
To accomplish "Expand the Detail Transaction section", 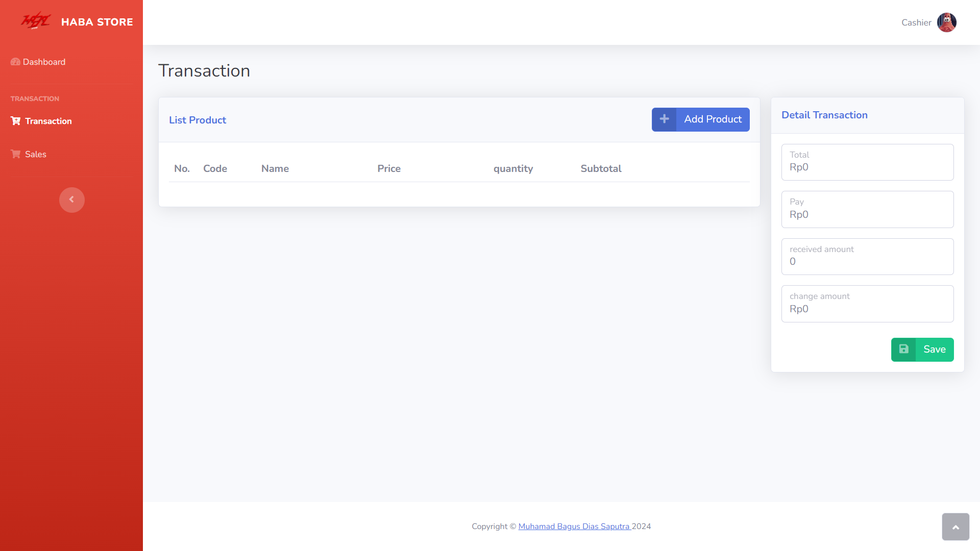I will point(824,115).
